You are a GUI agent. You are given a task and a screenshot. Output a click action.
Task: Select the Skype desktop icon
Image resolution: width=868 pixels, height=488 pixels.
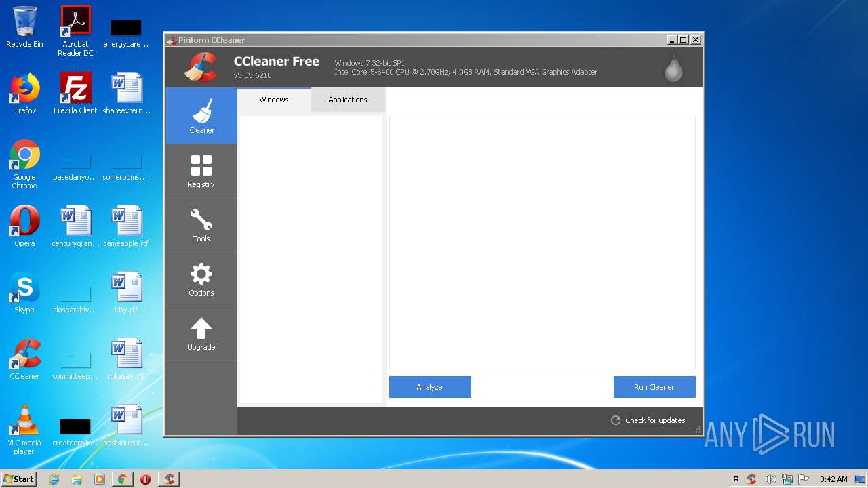point(24,293)
